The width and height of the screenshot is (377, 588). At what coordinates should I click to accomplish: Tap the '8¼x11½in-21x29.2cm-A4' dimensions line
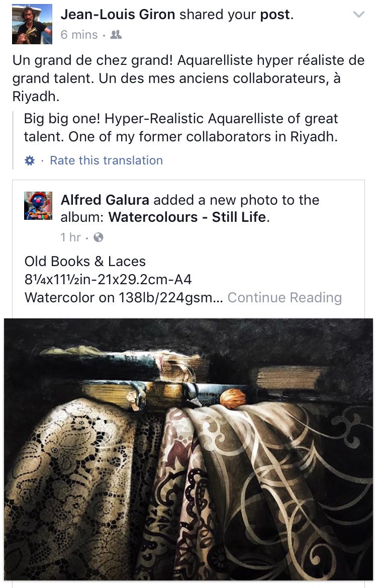(x=108, y=279)
